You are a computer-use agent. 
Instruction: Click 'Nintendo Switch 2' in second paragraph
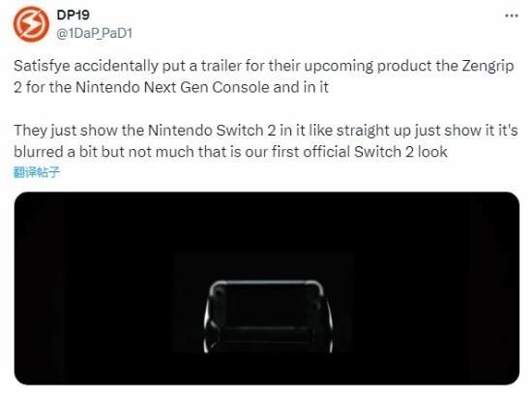212,131
